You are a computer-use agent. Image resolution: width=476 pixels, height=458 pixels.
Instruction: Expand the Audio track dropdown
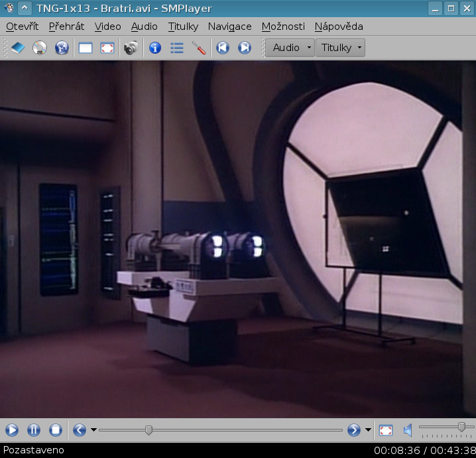[290, 48]
